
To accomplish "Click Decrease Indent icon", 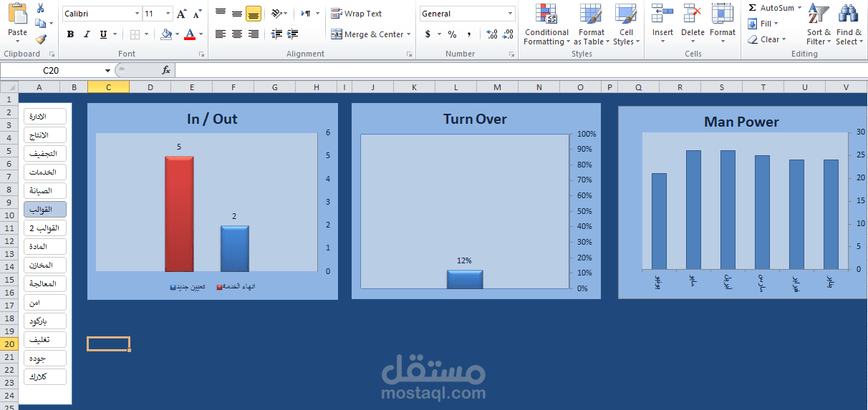I will point(277,34).
